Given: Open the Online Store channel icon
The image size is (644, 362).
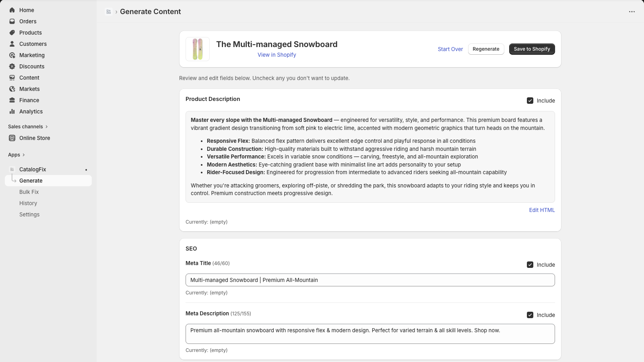Looking at the screenshot, I should (x=12, y=138).
